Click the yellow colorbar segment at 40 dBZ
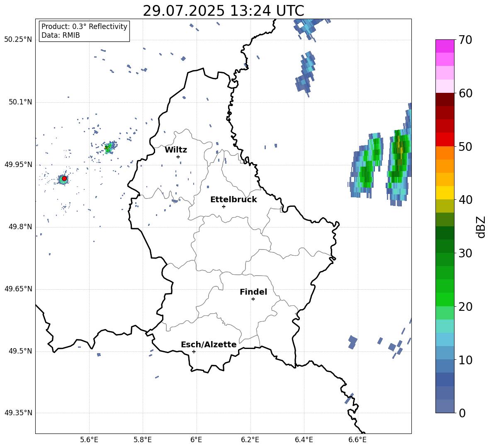491x448 pixels. click(445, 193)
